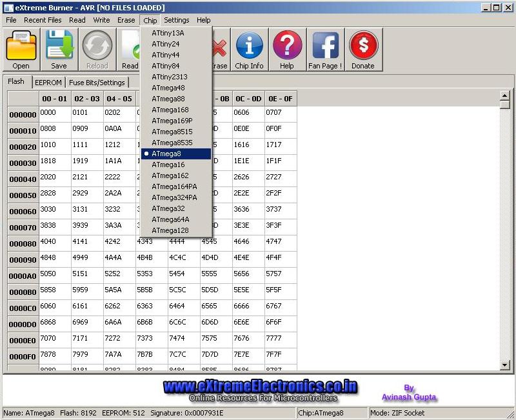
Task: Click the greyed Reload icon
Action: pyautogui.click(x=97, y=45)
